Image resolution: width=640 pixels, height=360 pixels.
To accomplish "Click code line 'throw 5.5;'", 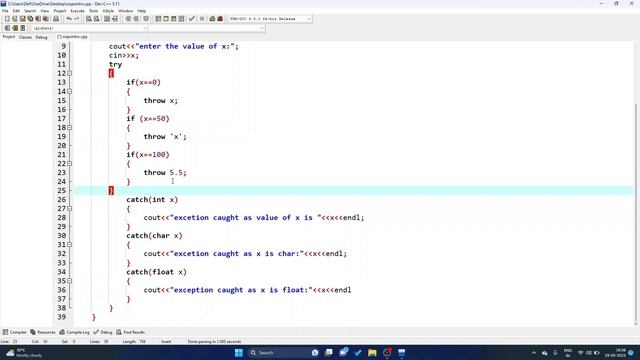I will point(165,173).
